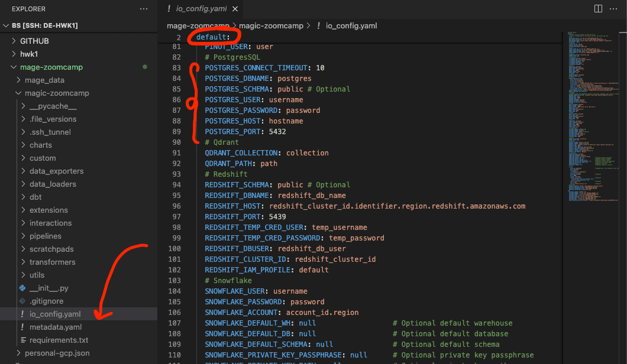Screen dimensions: 627x364
Task: Expand the __pycache__ folder
Action: point(23,106)
